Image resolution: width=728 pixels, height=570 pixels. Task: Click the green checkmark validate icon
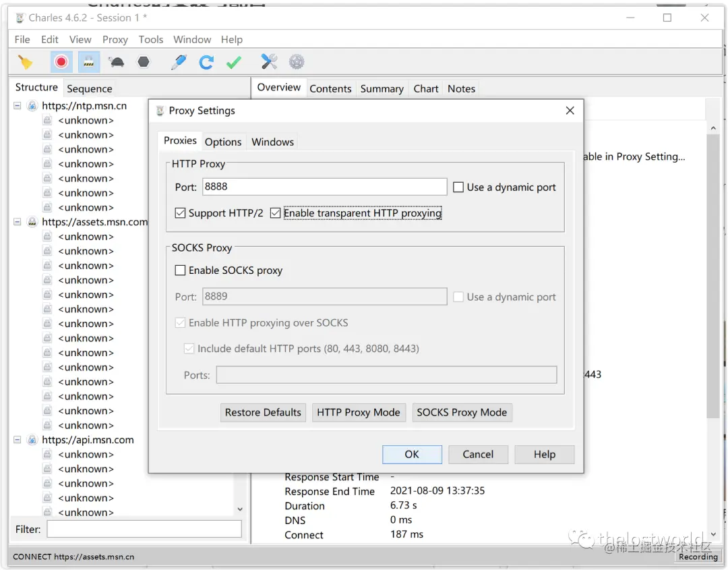pyautogui.click(x=233, y=62)
